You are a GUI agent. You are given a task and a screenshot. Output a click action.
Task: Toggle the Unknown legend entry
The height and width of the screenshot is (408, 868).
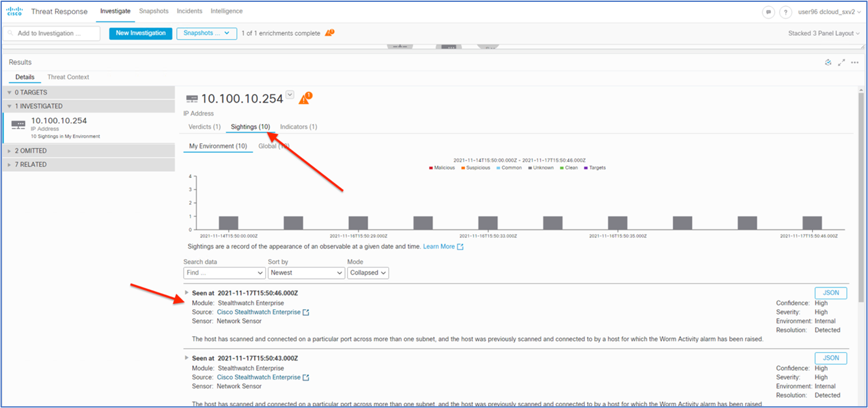(x=541, y=168)
